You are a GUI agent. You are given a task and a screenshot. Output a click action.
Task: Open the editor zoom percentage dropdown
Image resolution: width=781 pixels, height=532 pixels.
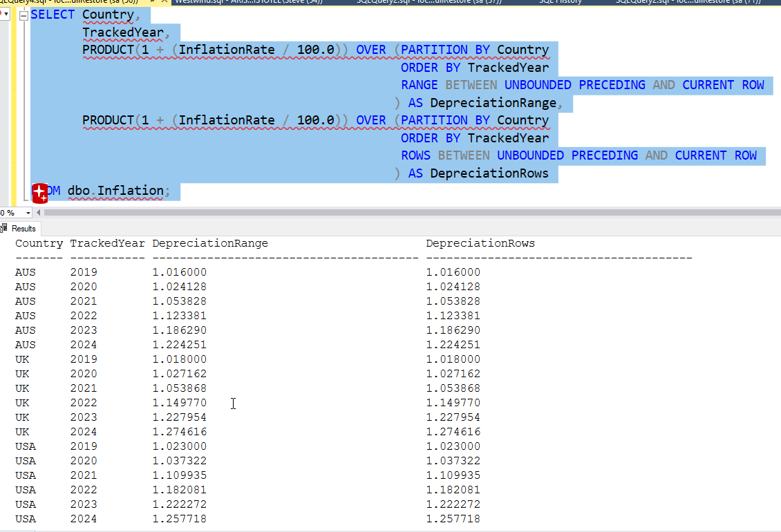click(x=28, y=213)
